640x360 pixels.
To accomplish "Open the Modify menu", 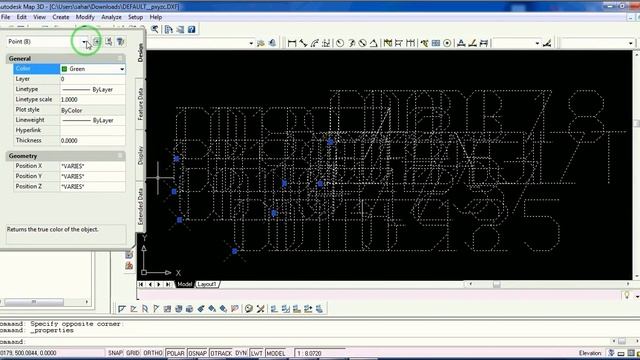I will (x=85, y=17).
